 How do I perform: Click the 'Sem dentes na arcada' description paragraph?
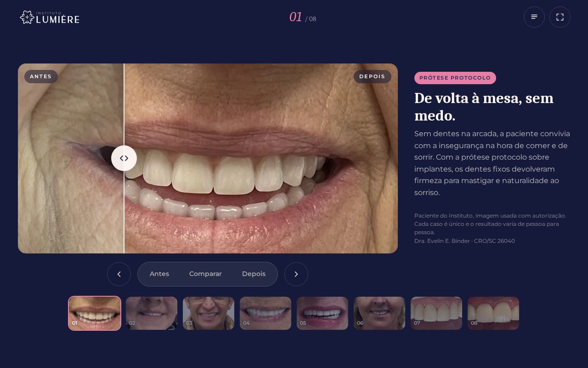point(492,163)
